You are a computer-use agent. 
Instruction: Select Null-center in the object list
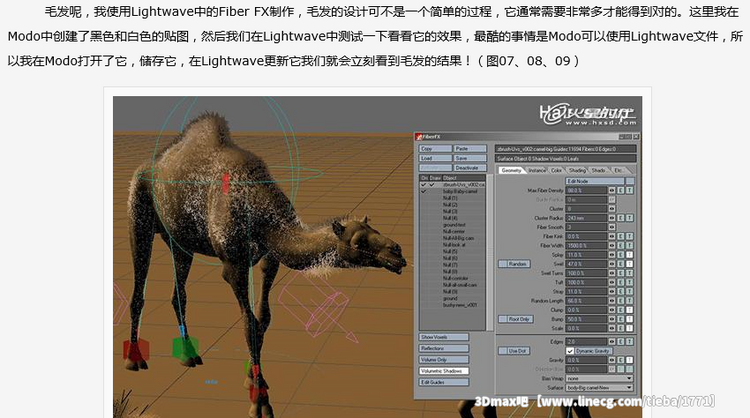[453, 231]
